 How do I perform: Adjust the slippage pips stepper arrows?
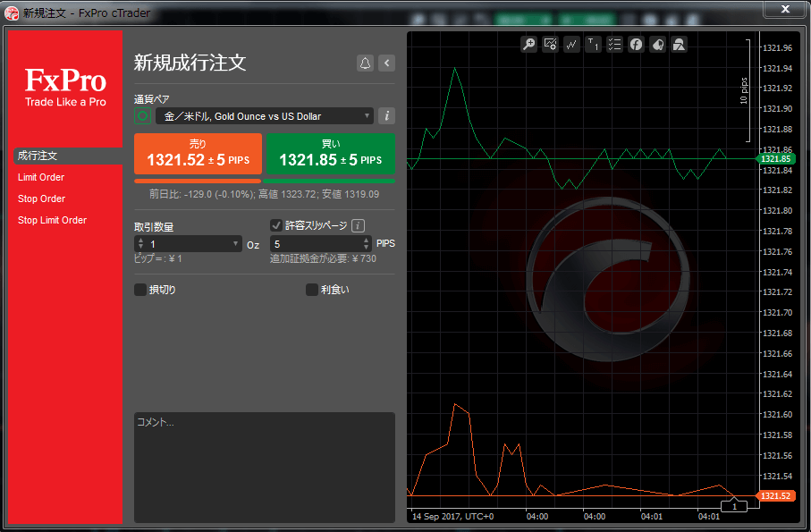367,243
